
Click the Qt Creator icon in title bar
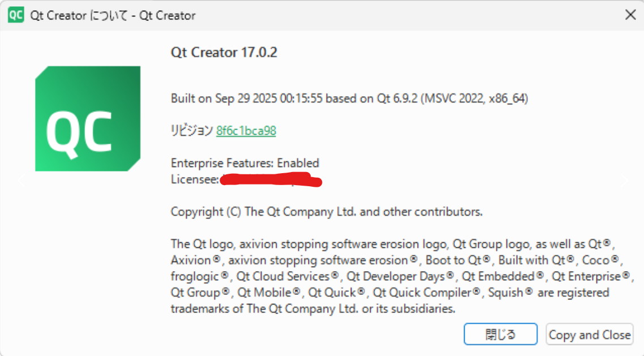tap(15, 15)
